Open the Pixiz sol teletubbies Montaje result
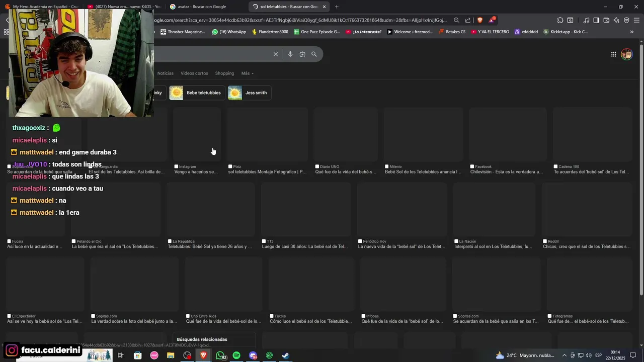Viewport: 644px width, 362px height. pyautogui.click(x=267, y=141)
